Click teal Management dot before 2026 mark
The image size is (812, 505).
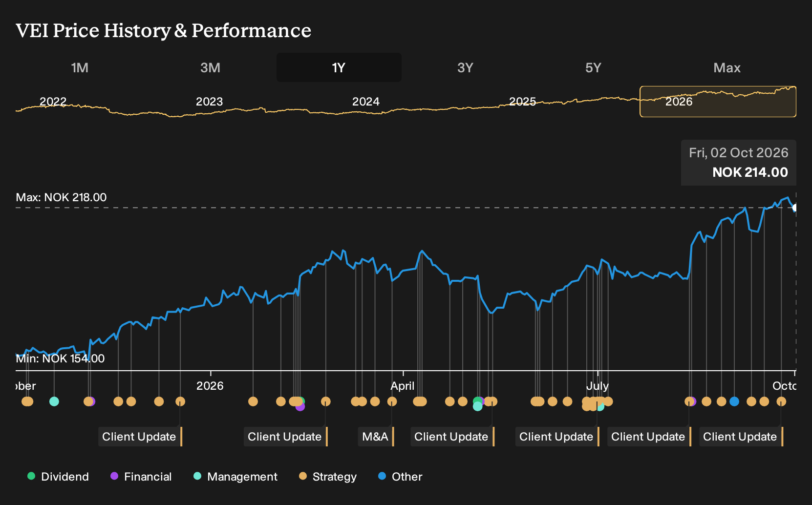click(x=54, y=401)
